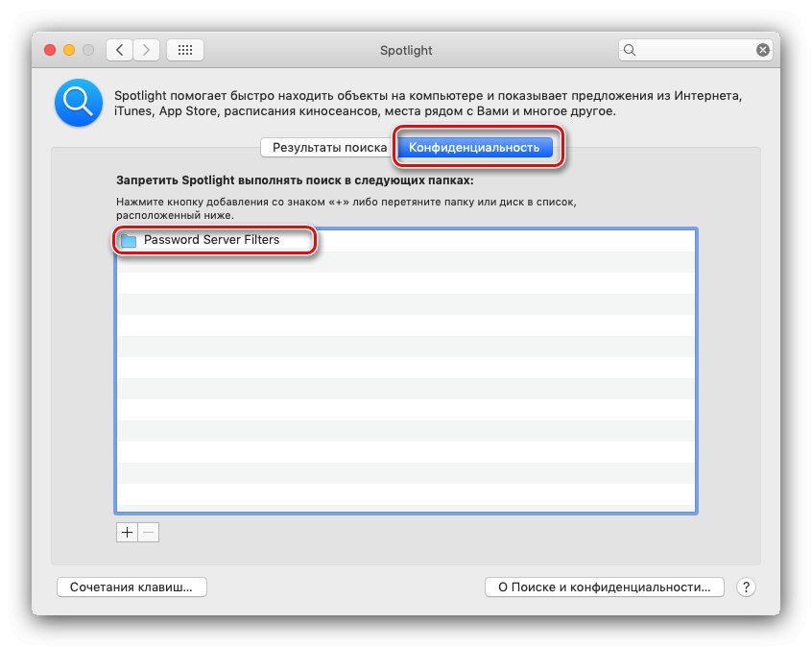The width and height of the screenshot is (812, 647).
Task: Show all preferences via grid icon
Action: coord(185,50)
